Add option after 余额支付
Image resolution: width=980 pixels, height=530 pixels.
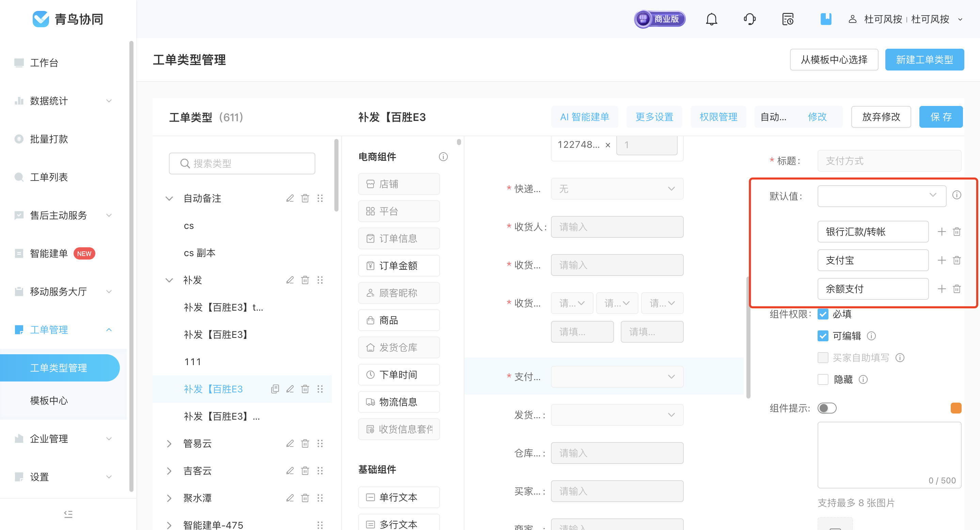click(x=942, y=289)
